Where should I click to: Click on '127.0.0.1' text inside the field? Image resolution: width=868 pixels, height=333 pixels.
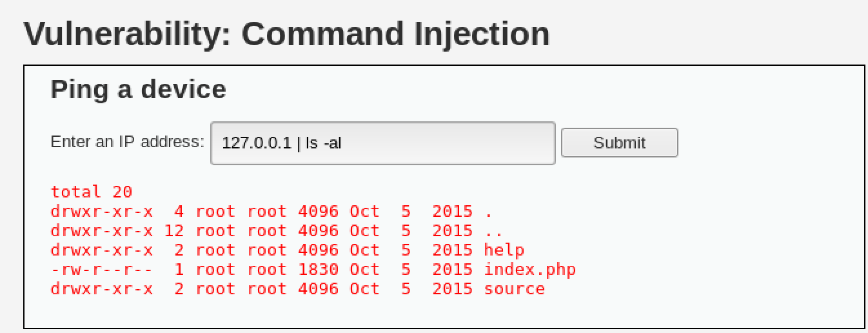257,143
